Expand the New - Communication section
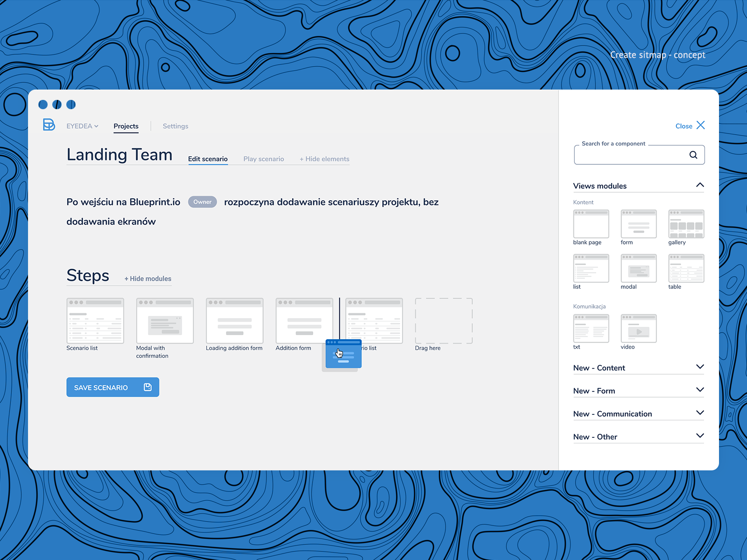 639,413
